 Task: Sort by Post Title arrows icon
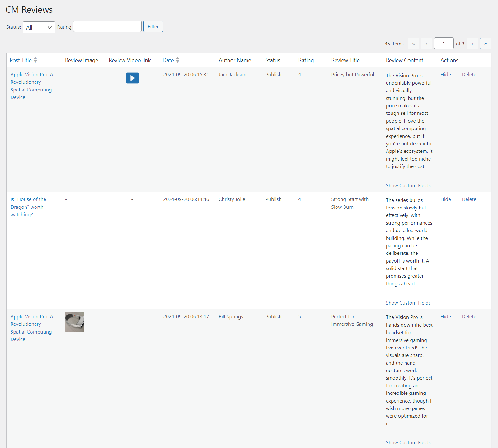pos(35,60)
